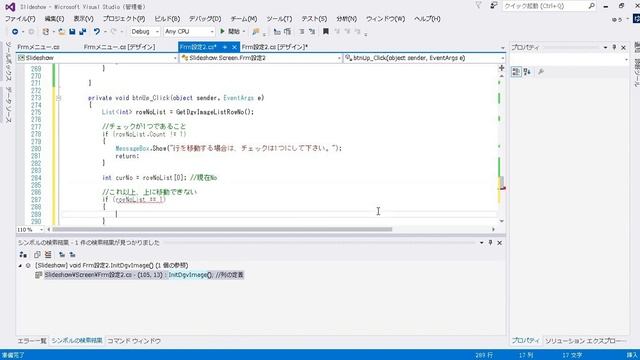
Task: Close the Properties panel
Action: click(x=623, y=47)
